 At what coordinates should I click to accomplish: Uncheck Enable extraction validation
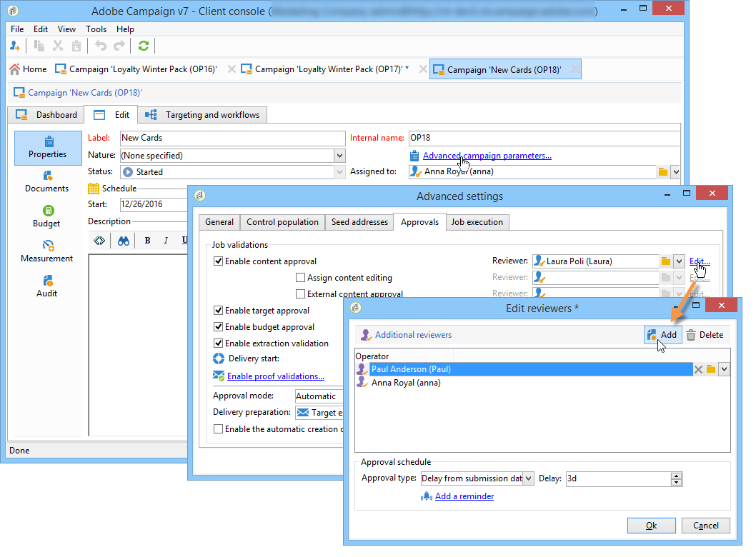219,343
